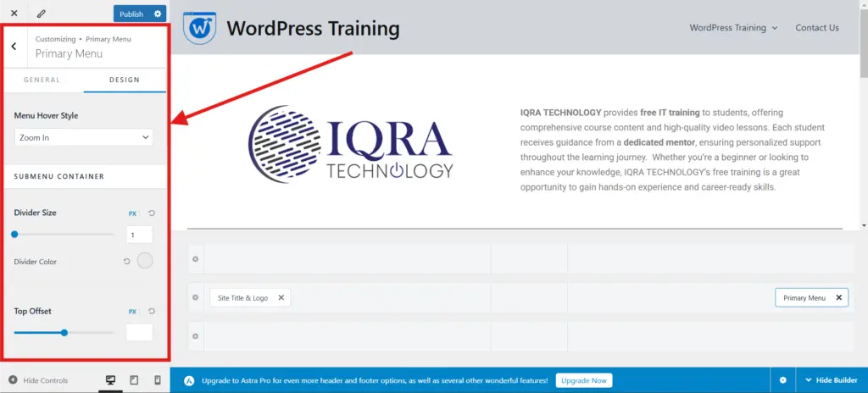Reset the Top Offset value

click(x=152, y=312)
